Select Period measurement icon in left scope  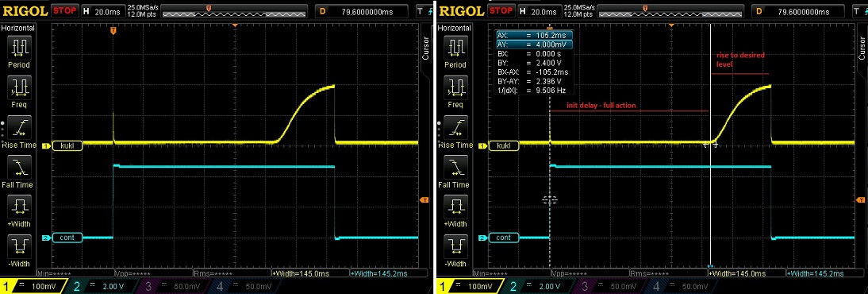tap(19, 48)
